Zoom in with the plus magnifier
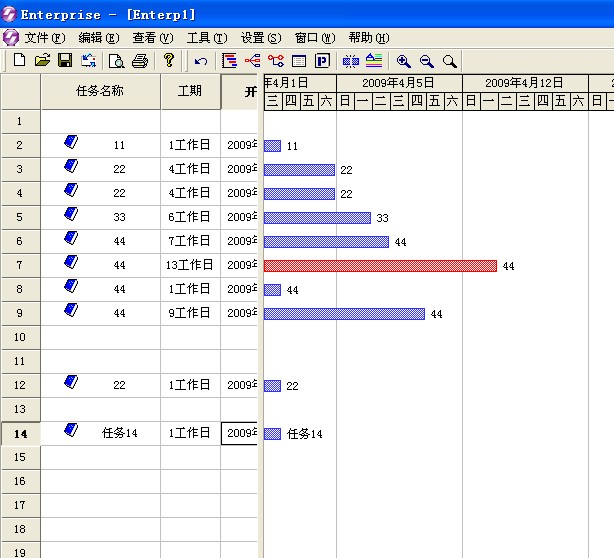Viewport: 614px width, 558px height. (403, 61)
